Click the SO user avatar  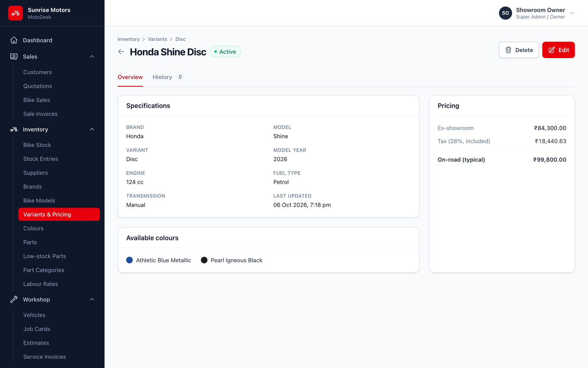pyautogui.click(x=505, y=13)
